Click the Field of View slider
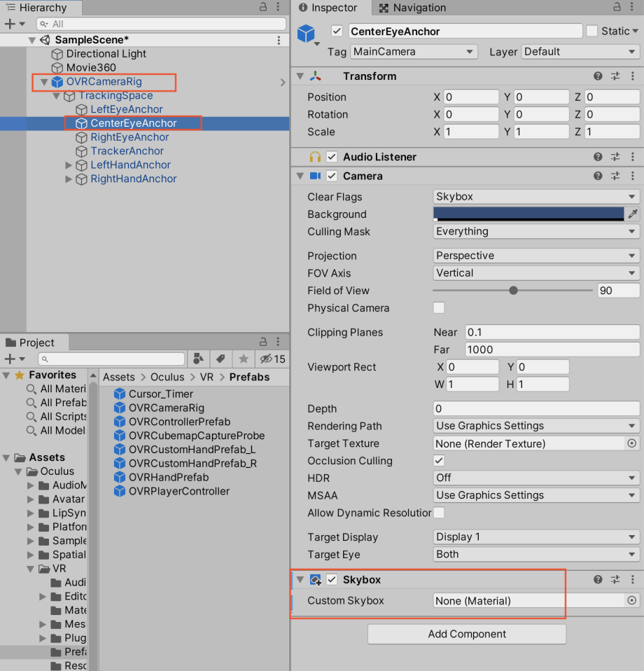This screenshot has height=671, width=644. click(x=512, y=291)
